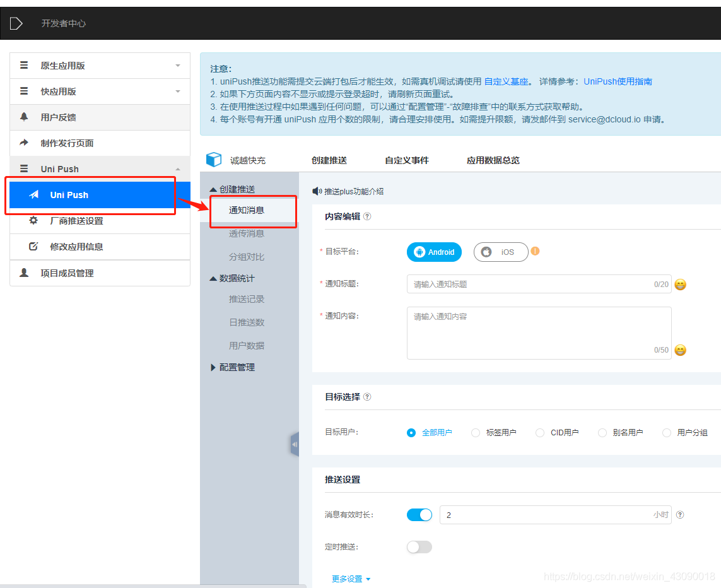The width and height of the screenshot is (721, 588).
Task: Open 应用数据总览 tab
Action: tap(493, 160)
